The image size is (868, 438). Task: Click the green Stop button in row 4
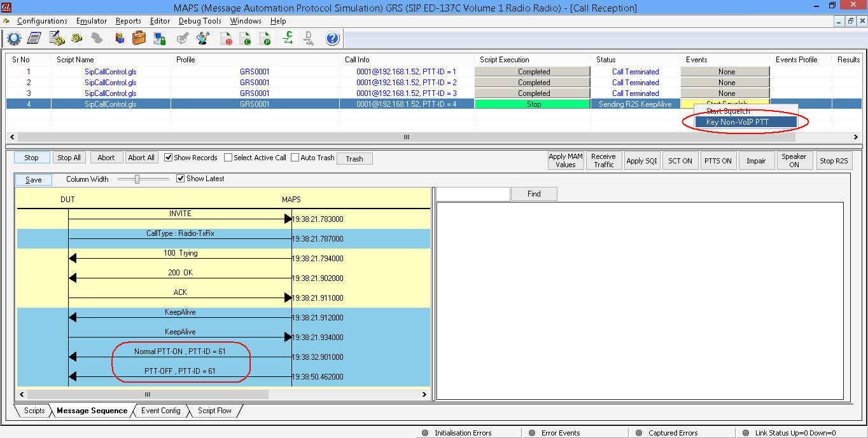point(533,104)
